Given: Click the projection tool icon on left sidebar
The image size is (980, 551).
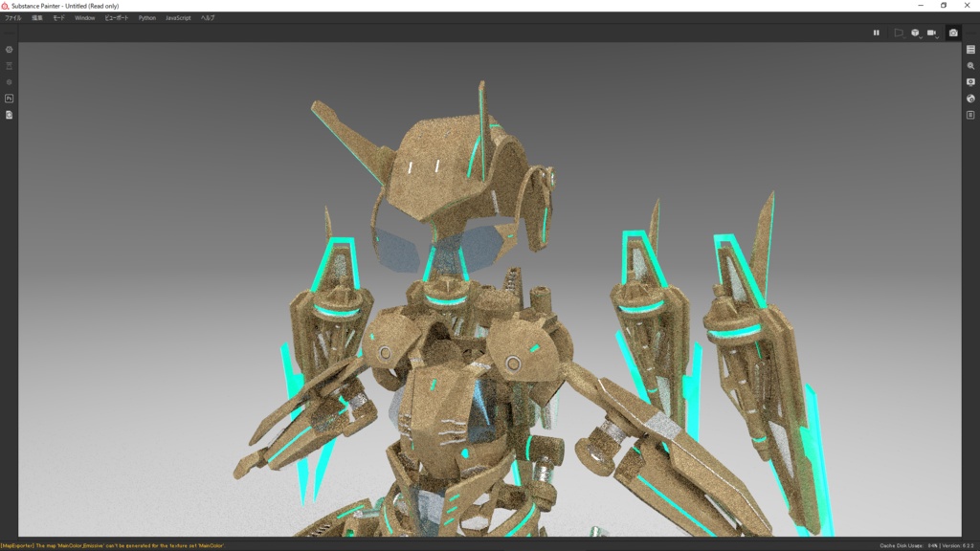Looking at the screenshot, I should click(9, 65).
